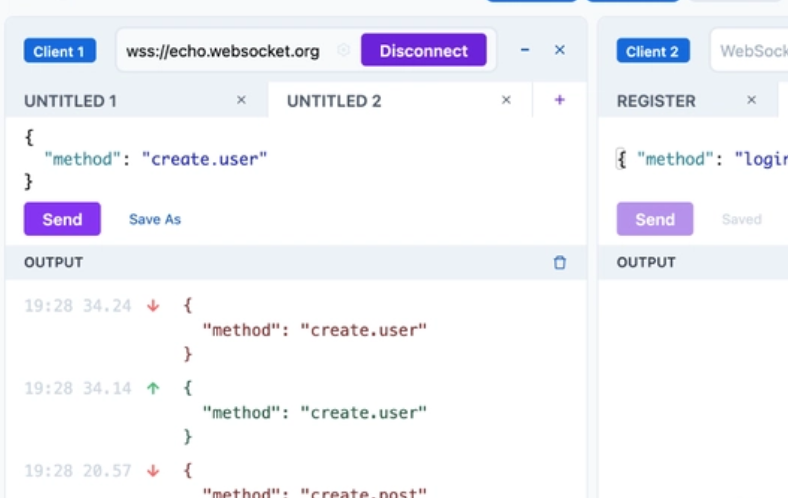Close the UNTITLED 2 tab
Viewport: 788px width, 498px height.
[x=506, y=100]
